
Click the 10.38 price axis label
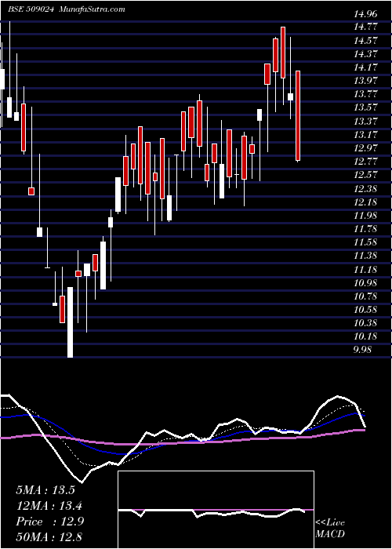point(365,323)
